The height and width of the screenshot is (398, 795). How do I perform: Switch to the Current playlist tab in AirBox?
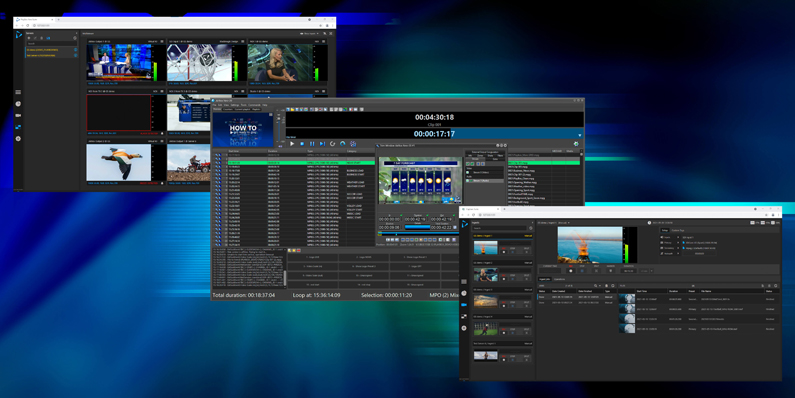click(x=242, y=109)
